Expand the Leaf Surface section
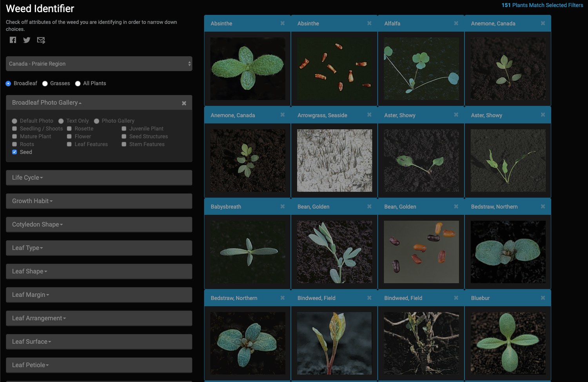Screen dimensions: 588x382 pyautogui.click(x=99, y=342)
